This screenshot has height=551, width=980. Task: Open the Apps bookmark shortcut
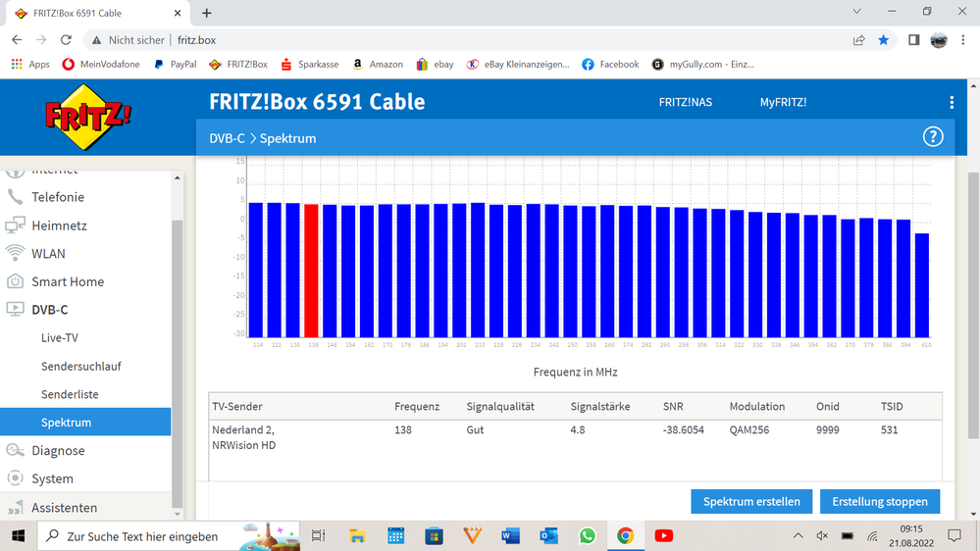tap(30, 65)
